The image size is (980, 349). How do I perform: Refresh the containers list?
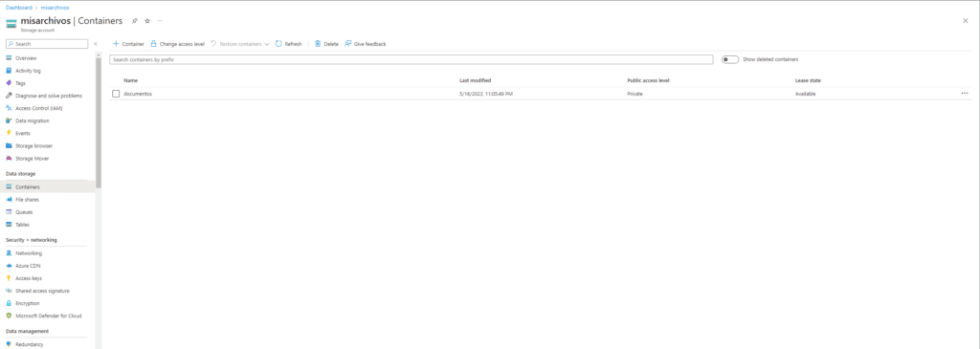click(x=288, y=44)
